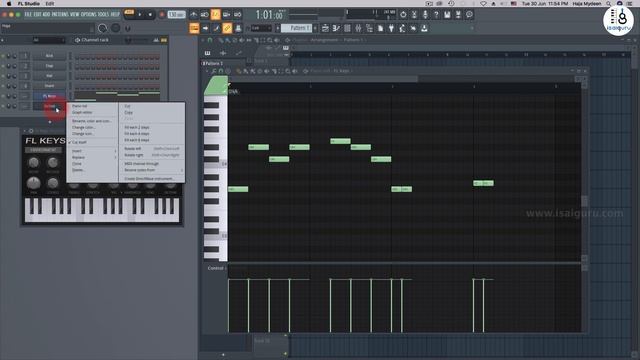Toggle the checked Cut itself menu option
The width and height of the screenshot is (640, 360).
(79, 142)
